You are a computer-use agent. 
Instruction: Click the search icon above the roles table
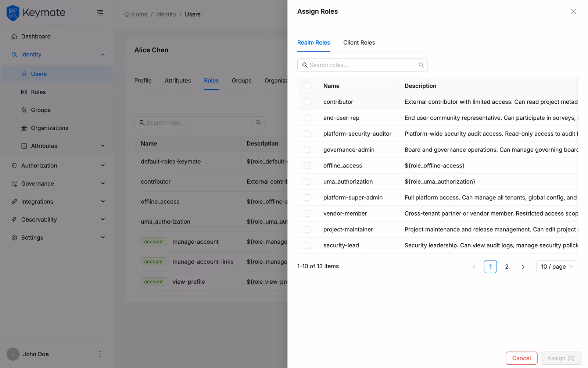click(x=258, y=123)
